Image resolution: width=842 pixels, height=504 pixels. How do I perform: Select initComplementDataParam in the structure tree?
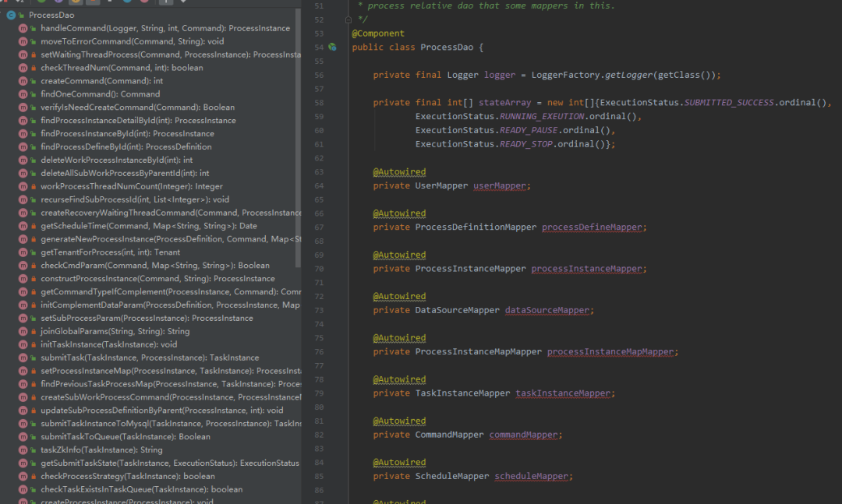(x=170, y=305)
